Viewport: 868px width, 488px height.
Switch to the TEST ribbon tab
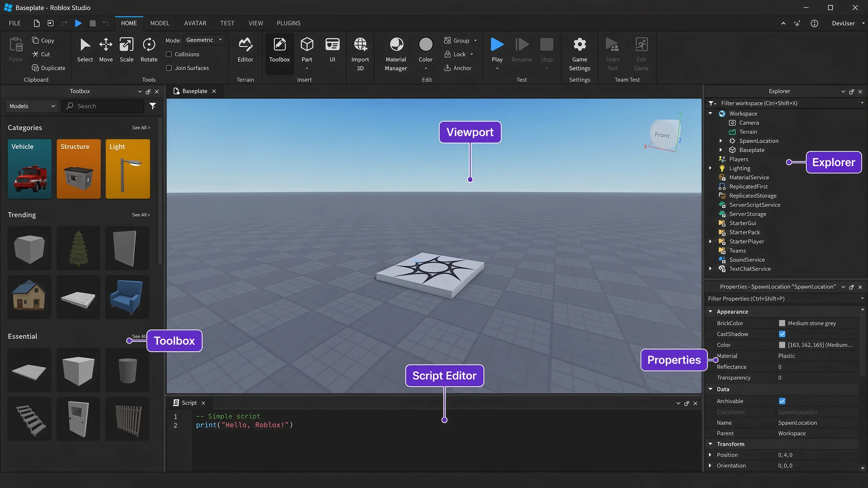tap(227, 23)
